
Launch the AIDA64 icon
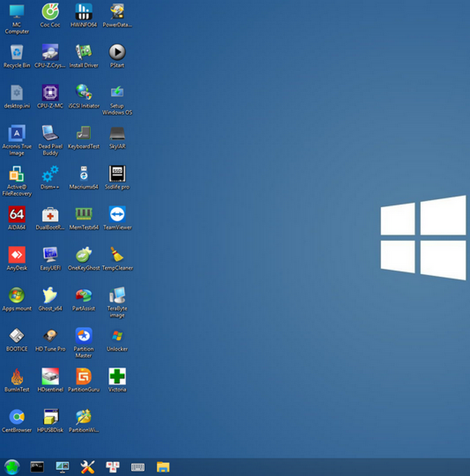point(17,218)
